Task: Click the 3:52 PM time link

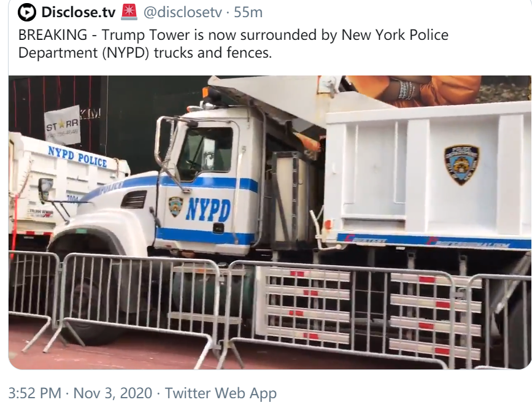Action: [x=34, y=393]
